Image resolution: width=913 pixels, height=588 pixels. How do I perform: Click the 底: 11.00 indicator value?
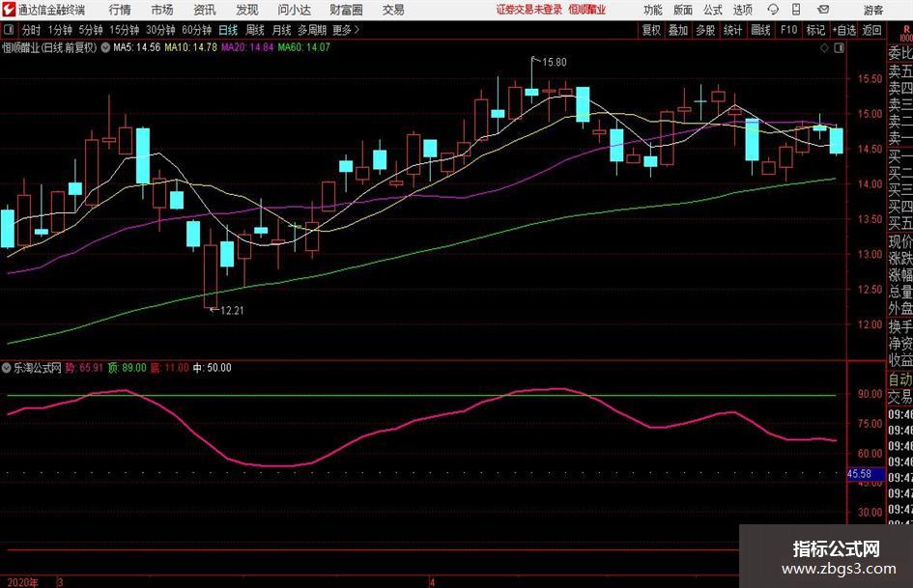click(x=169, y=367)
